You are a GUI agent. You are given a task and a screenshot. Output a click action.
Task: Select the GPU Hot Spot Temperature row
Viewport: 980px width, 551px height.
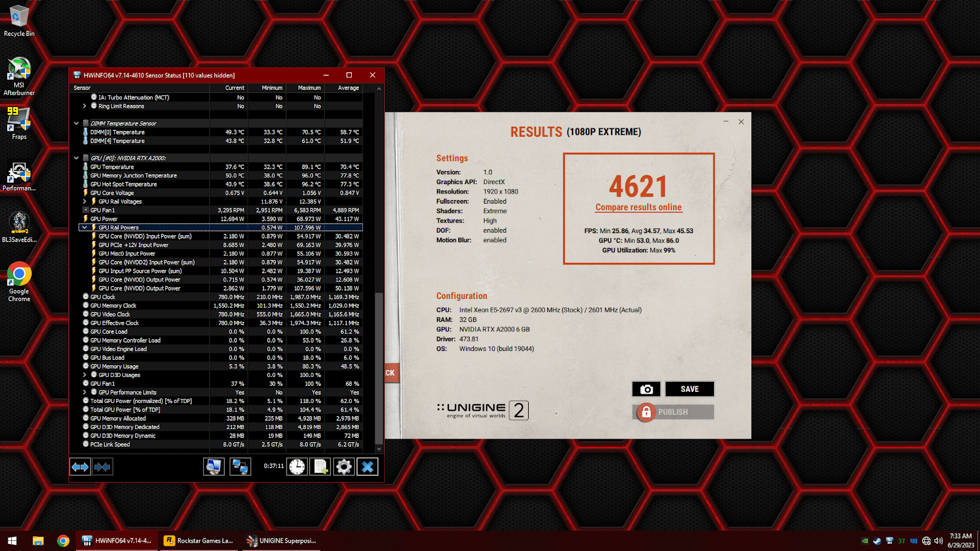217,184
